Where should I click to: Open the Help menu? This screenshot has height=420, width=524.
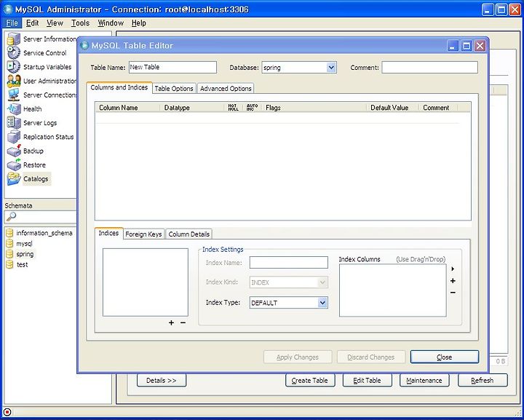[139, 23]
